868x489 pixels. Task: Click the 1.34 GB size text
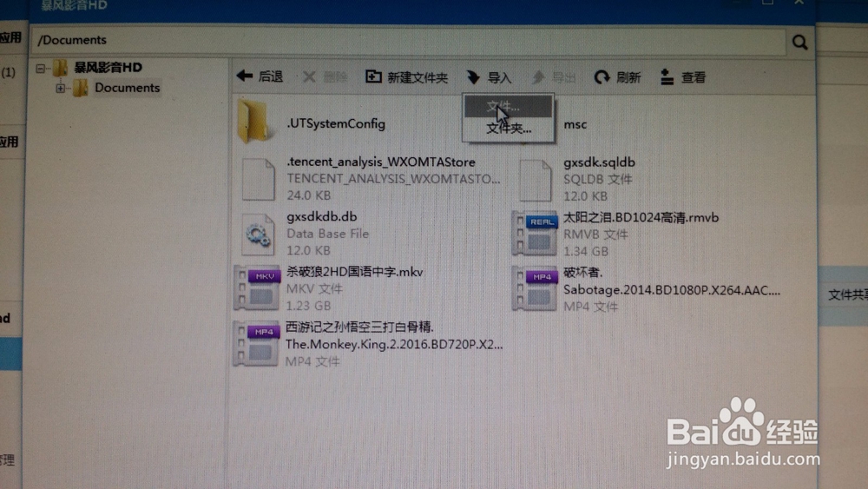pyautogui.click(x=586, y=251)
